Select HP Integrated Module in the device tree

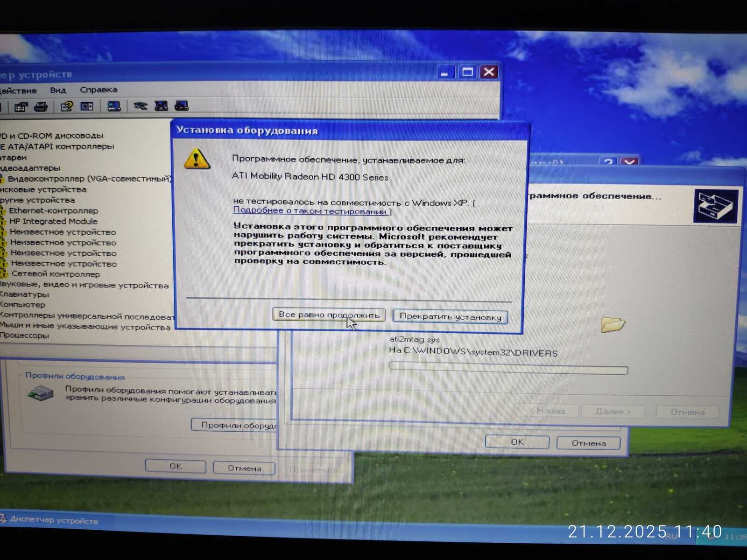coord(54,221)
